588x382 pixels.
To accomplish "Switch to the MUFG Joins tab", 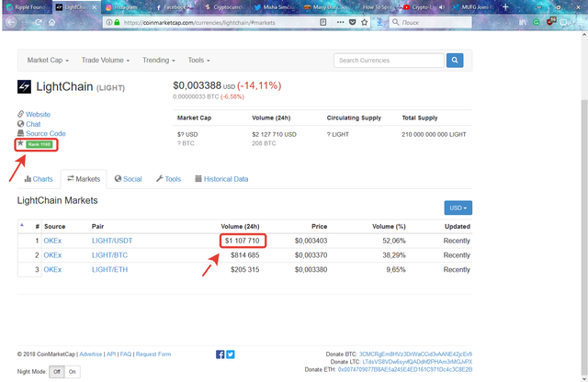I will point(471,7).
